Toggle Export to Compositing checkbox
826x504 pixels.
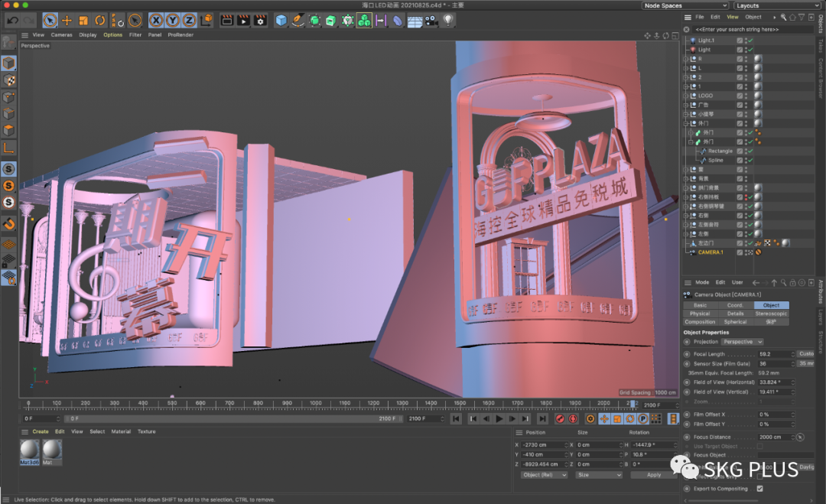759,489
